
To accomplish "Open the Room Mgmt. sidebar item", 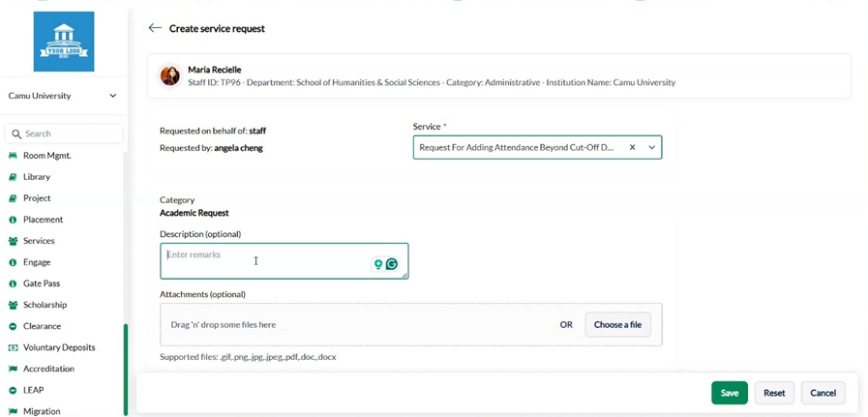I will coord(46,156).
